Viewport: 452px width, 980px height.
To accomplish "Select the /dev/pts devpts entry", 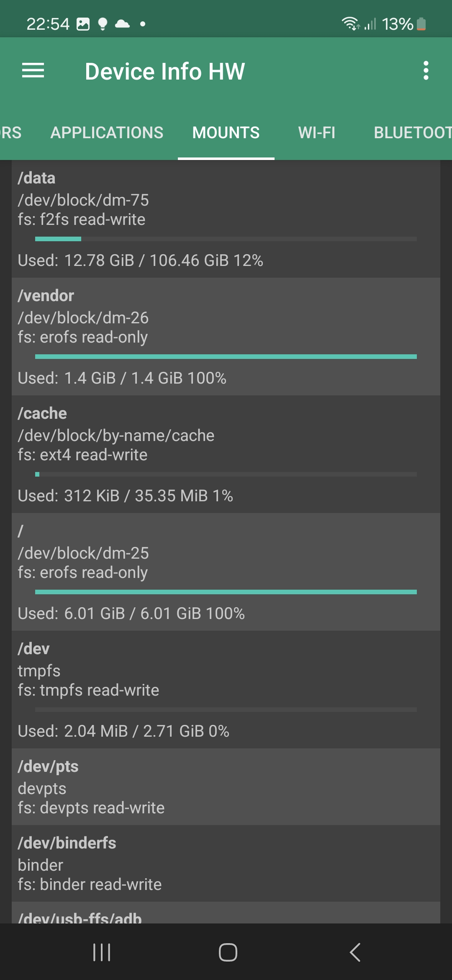I will tap(226, 787).
